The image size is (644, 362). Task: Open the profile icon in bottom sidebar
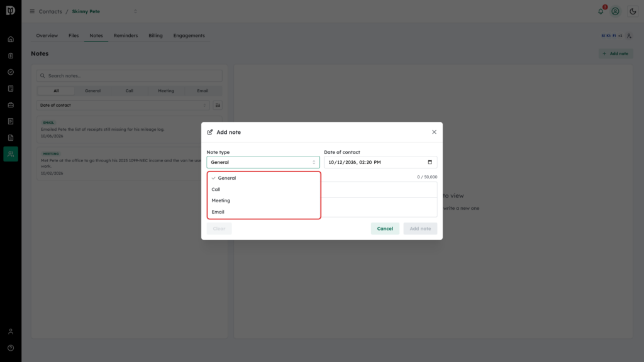[x=11, y=332]
